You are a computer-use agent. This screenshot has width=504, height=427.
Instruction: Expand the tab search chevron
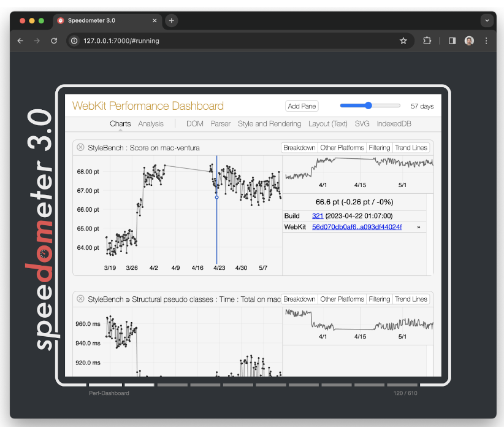487,21
